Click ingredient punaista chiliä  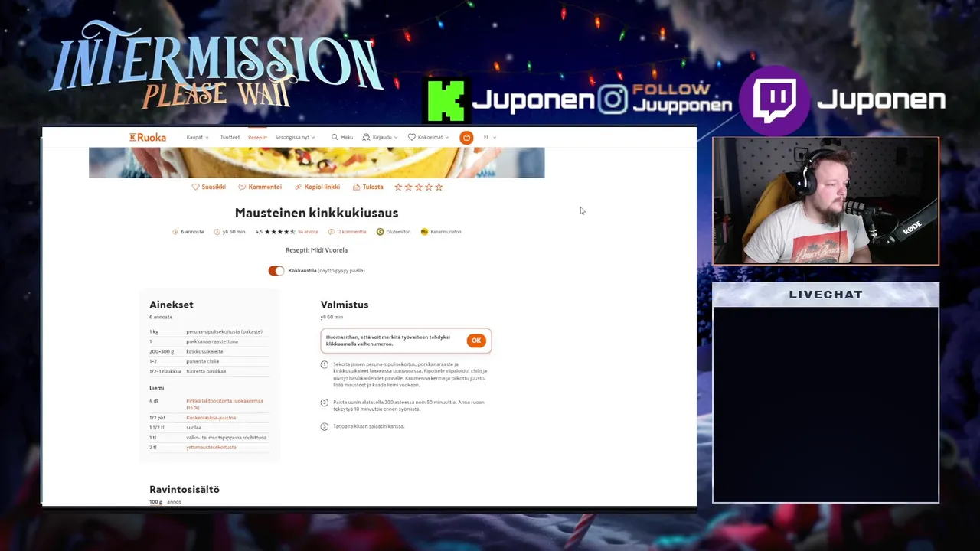(203, 361)
